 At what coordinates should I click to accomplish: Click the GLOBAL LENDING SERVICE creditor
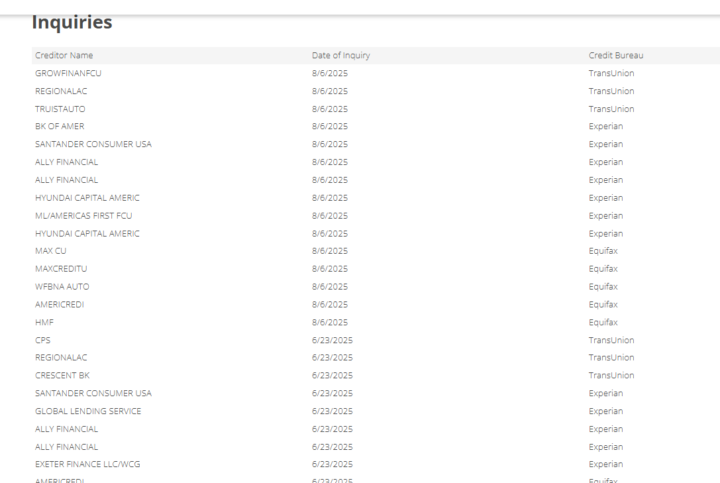[x=88, y=411]
